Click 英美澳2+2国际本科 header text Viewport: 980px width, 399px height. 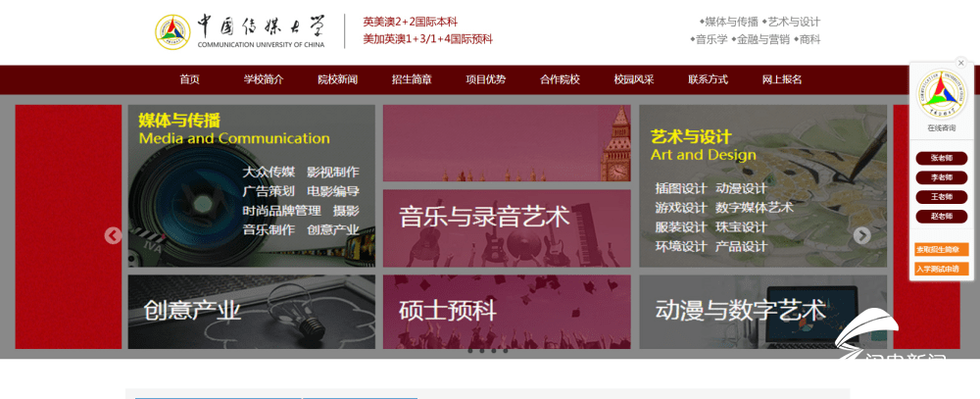point(410,22)
